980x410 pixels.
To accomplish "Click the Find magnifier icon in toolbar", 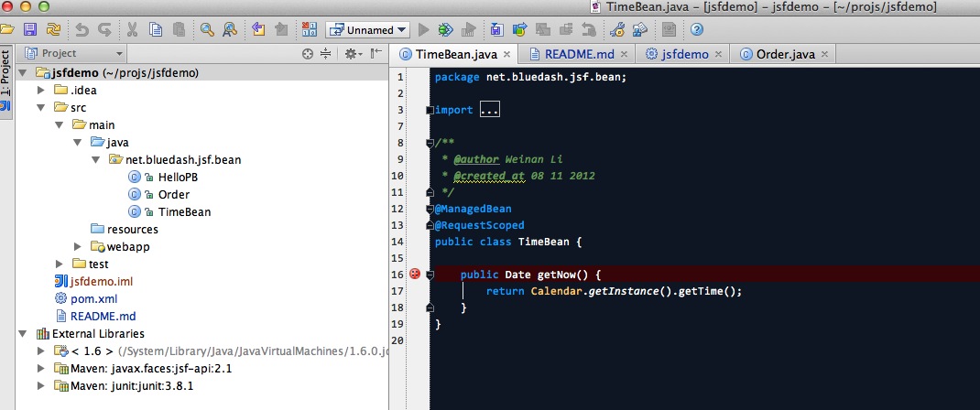I will (207, 29).
